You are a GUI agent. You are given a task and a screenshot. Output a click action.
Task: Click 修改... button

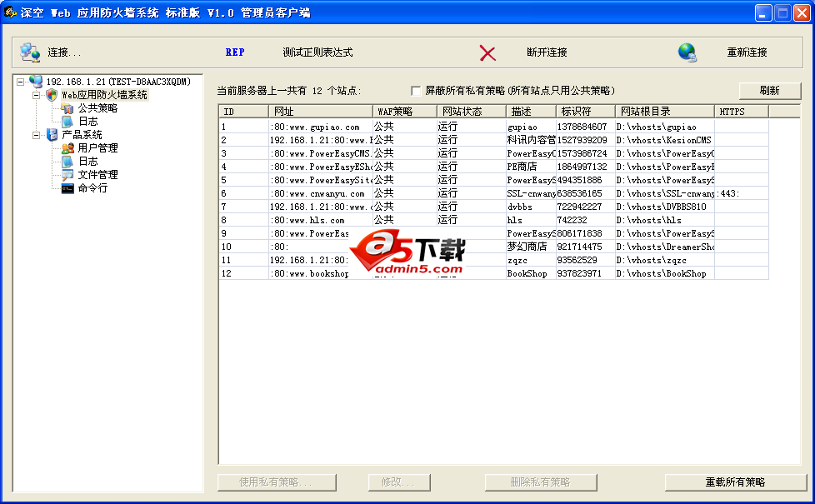[x=398, y=482]
